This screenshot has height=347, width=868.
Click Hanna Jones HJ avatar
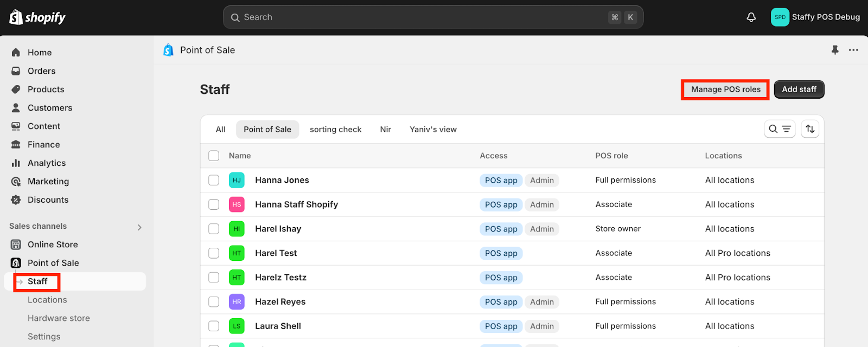pos(237,180)
